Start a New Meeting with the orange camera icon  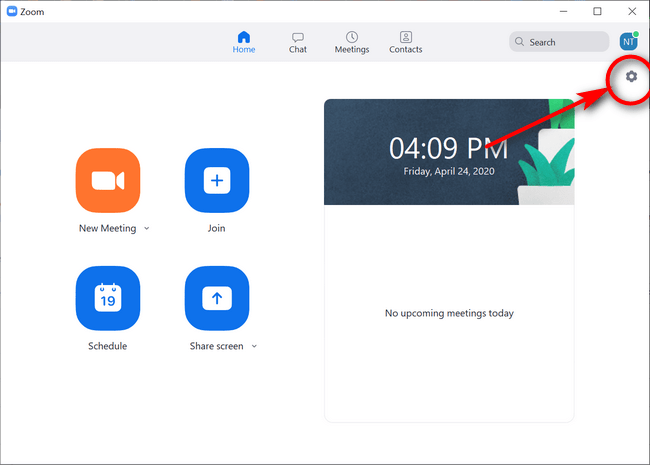pyautogui.click(x=108, y=180)
